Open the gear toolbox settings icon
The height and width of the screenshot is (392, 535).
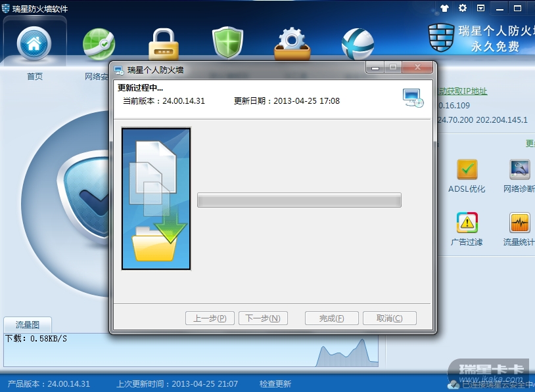[292, 44]
